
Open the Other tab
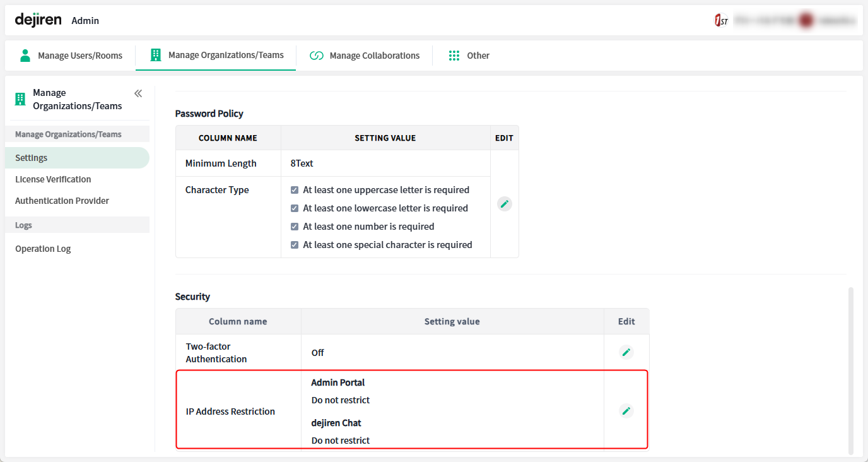point(469,56)
